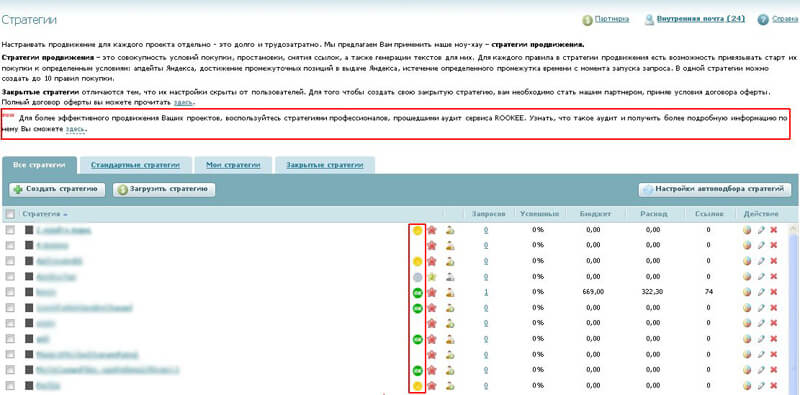
Task: Click yellow status icon in topmost strategy row
Action: 417,231
